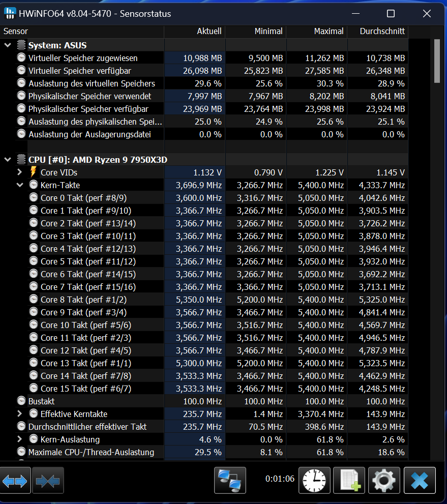Viewport: 447px width, 504px height.
Task: Click the 10,988 MB current value
Action: point(202,58)
